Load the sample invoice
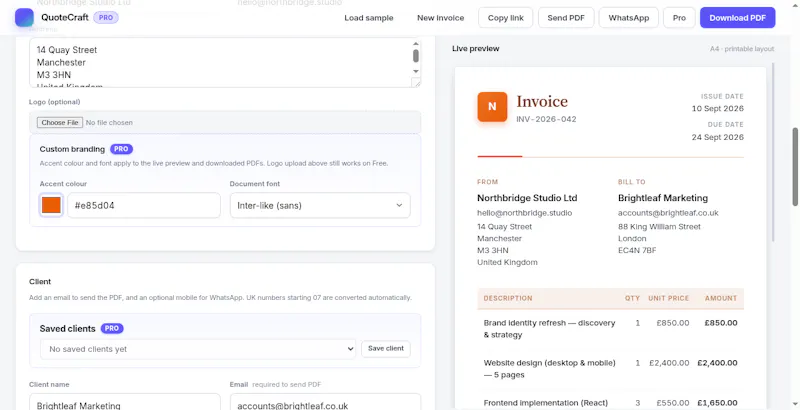The image size is (800, 410). (x=368, y=18)
